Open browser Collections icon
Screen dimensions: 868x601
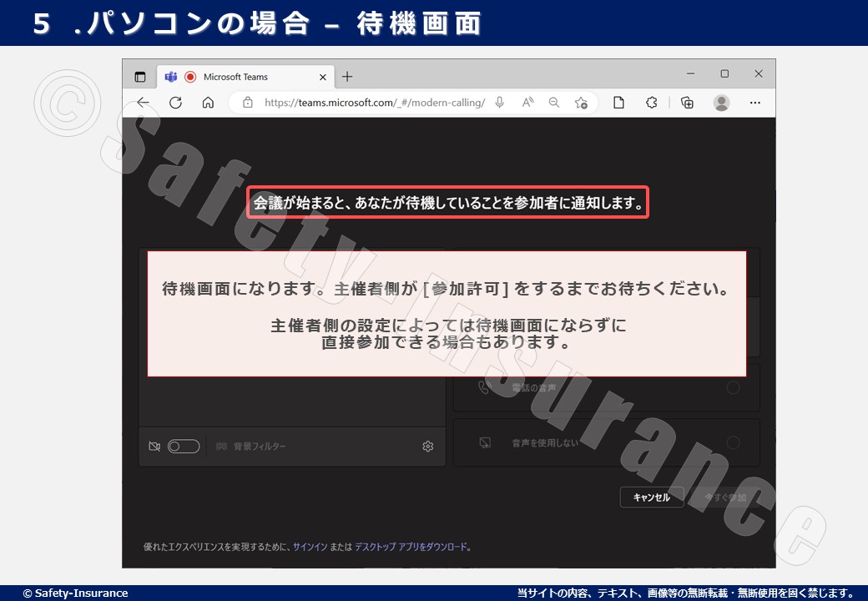point(687,103)
